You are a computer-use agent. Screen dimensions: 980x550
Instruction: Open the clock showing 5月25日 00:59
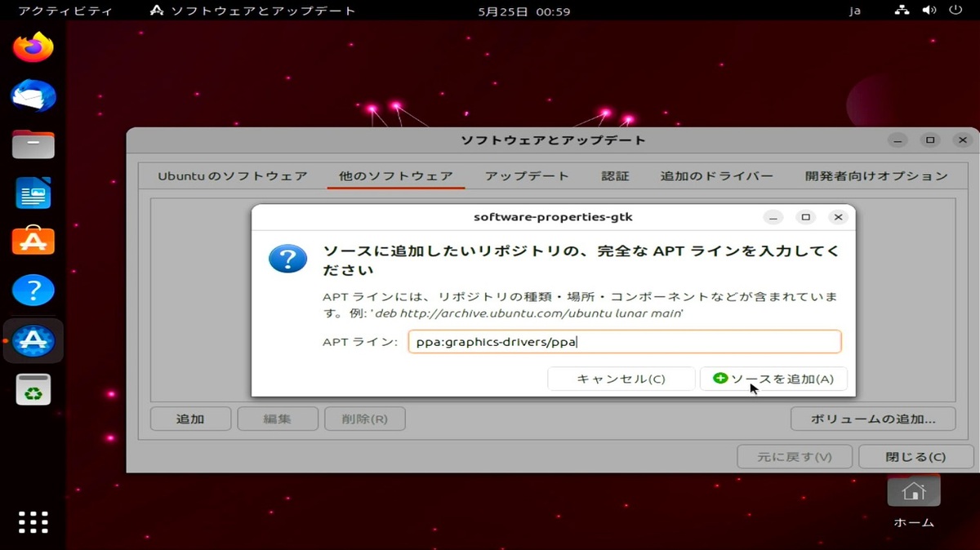[524, 11]
